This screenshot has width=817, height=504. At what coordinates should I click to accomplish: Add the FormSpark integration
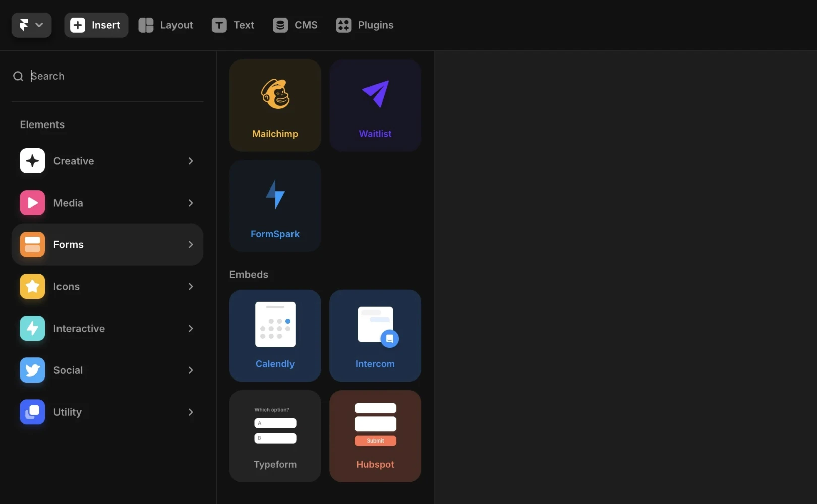pyautogui.click(x=275, y=206)
